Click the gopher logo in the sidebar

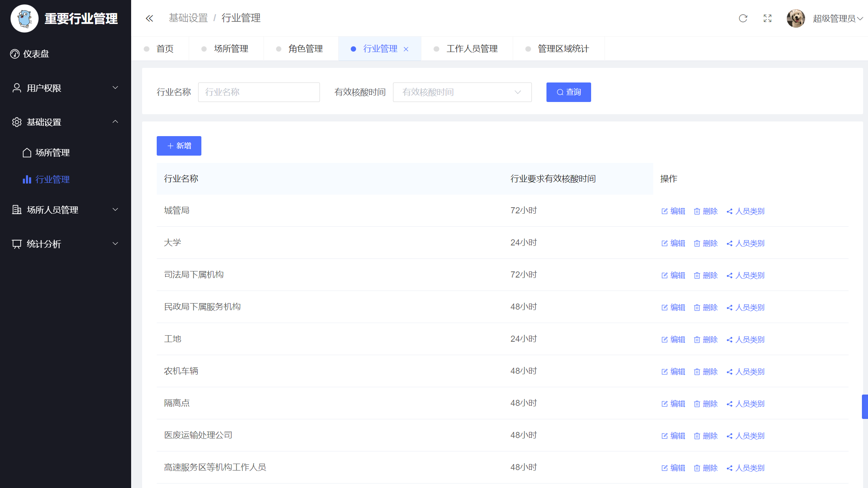click(24, 18)
